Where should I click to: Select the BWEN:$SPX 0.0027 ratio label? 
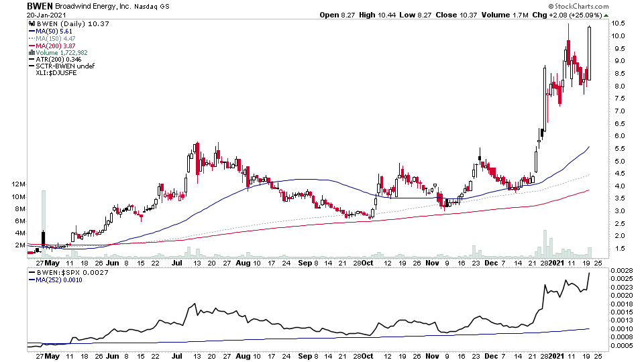point(72,273)
